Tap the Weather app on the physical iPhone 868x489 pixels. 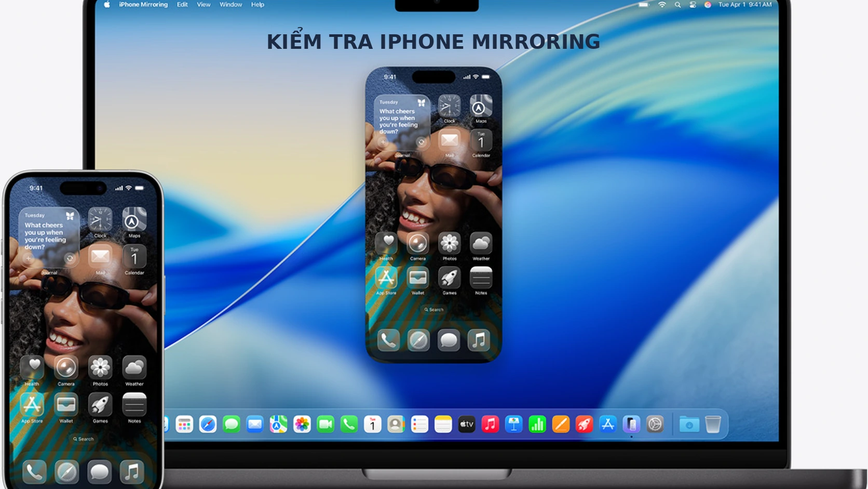[x=134, y=368]
